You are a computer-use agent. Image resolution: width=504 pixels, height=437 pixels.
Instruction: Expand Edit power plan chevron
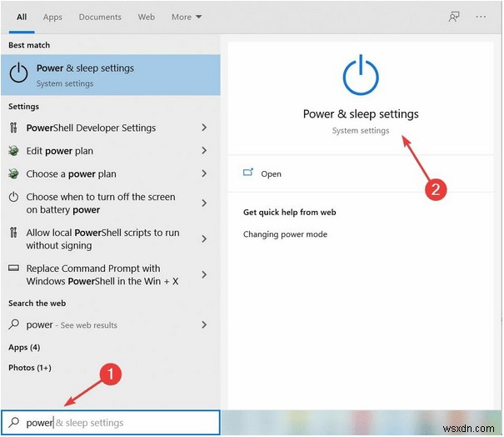point(204,150)
